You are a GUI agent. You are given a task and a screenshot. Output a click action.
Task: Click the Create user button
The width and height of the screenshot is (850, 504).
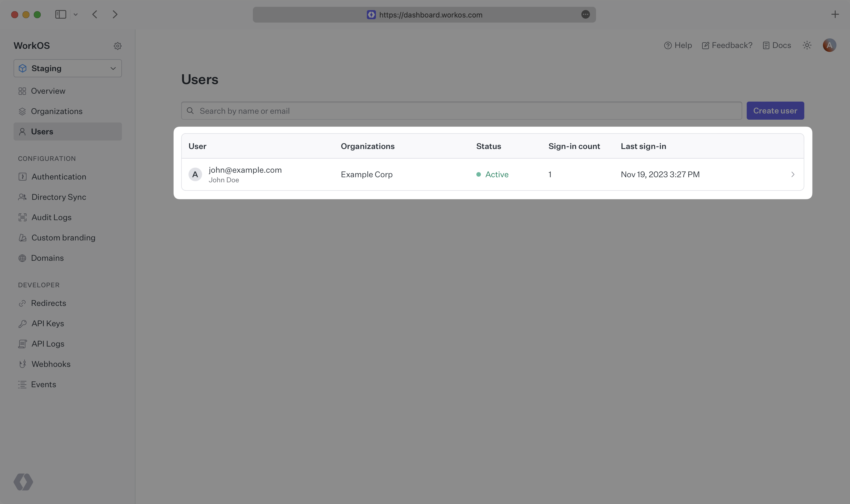click(775, 110)
